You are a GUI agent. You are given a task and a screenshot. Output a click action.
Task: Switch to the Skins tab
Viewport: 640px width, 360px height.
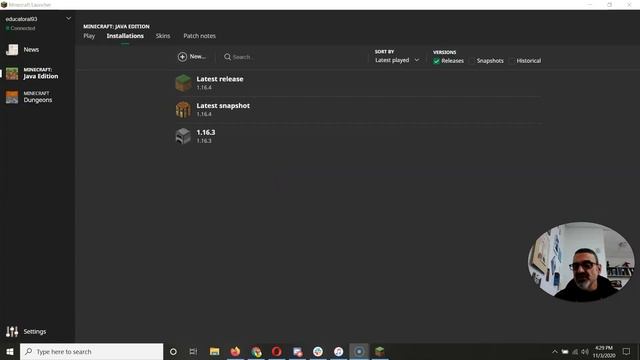point(163,36)
